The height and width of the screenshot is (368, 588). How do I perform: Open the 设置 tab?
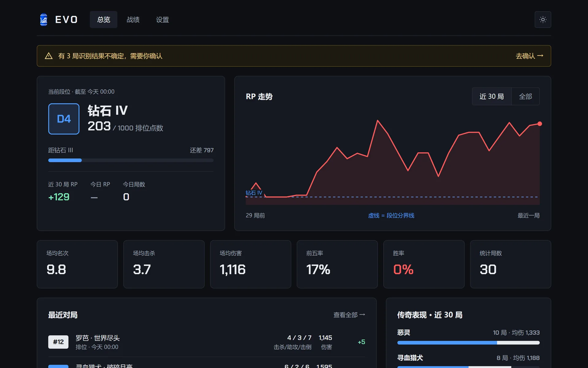pyautogui.click(x=162, y=20)
